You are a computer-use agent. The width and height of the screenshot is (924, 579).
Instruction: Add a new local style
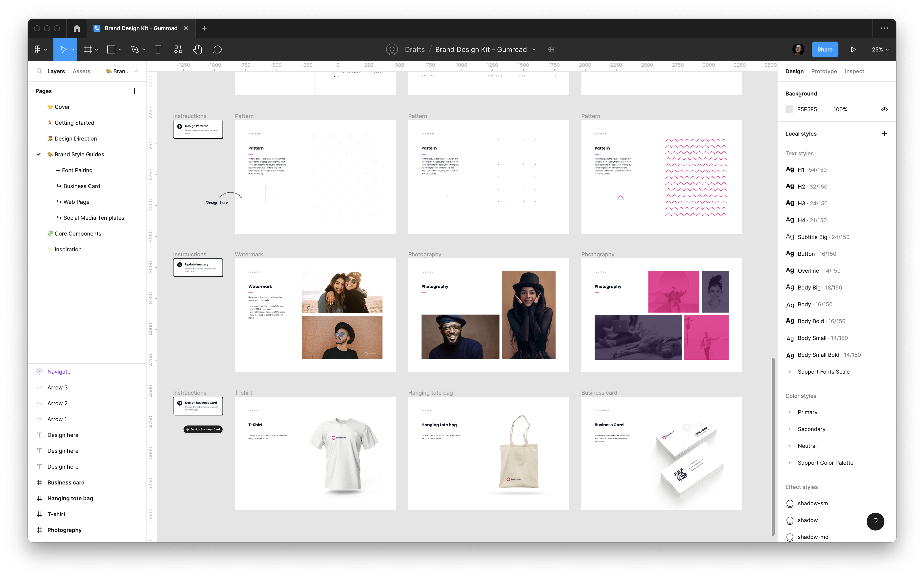[x=884, y=134]
